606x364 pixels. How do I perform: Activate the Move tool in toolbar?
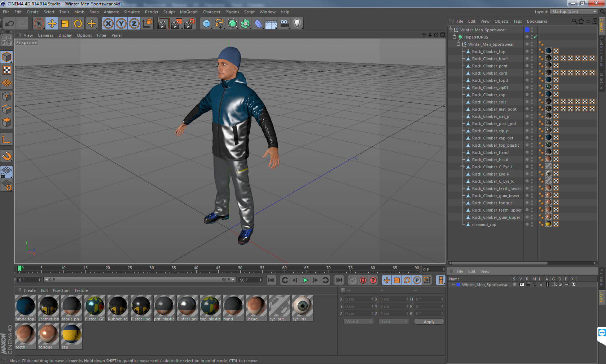[x=52, y=24]
